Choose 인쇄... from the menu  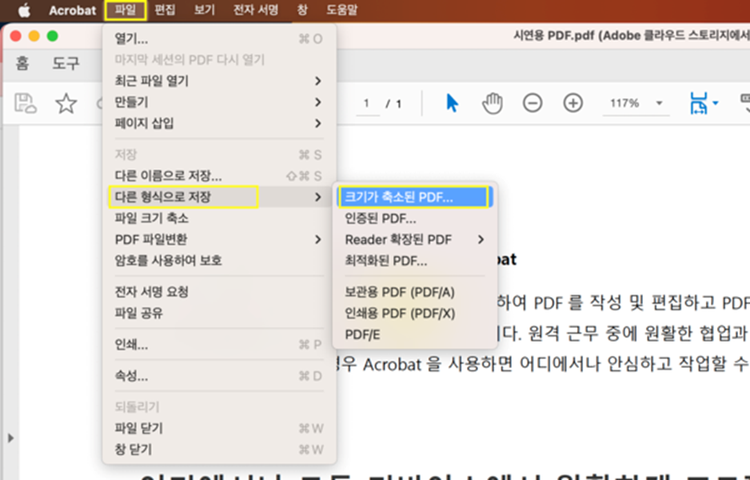tap(219, 344)
